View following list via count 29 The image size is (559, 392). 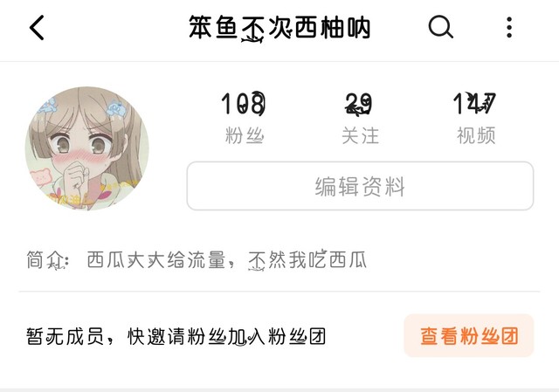[359, 104]
